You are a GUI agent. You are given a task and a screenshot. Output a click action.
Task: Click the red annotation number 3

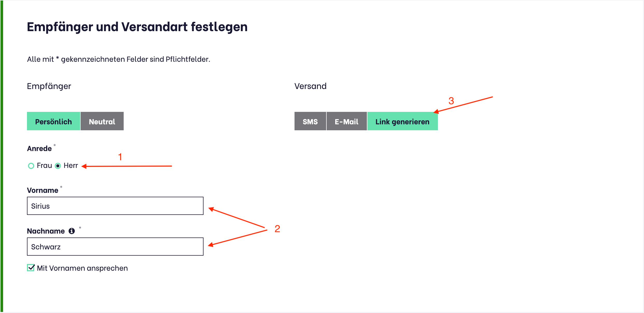click(451, 101)
